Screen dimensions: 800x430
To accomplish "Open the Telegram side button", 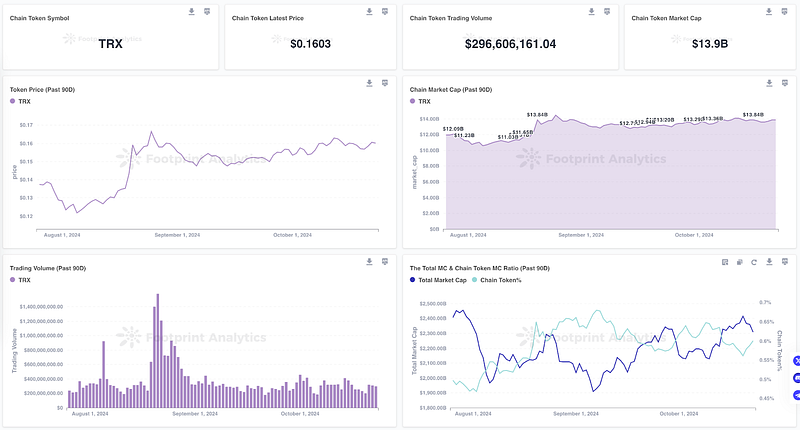I will pyautogui.click(x=797, y=397).
